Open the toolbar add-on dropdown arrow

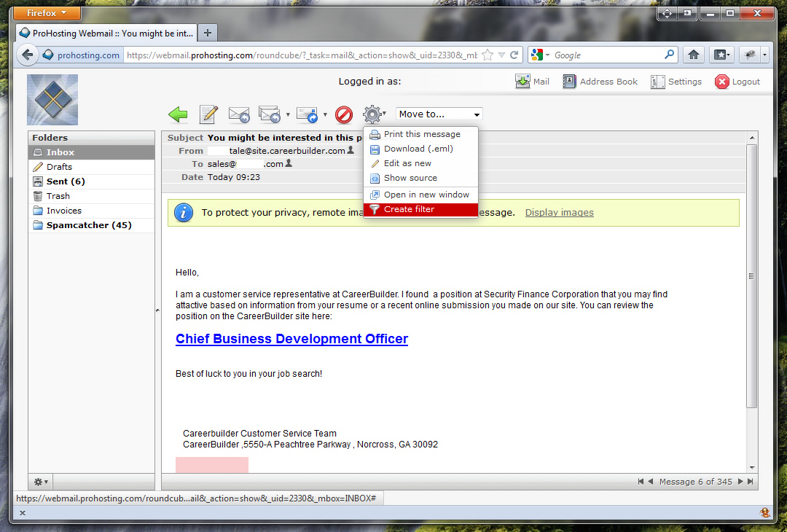point(764,55)
